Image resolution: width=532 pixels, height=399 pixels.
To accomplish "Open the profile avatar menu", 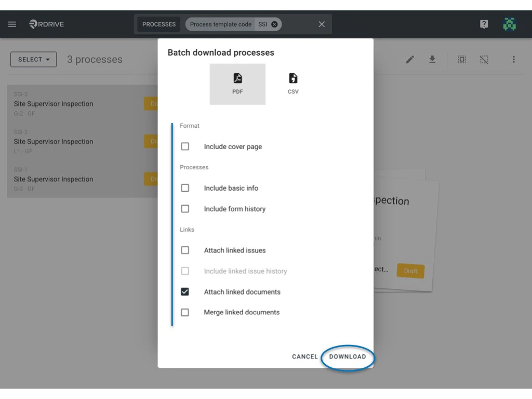I will click(510, 24).
